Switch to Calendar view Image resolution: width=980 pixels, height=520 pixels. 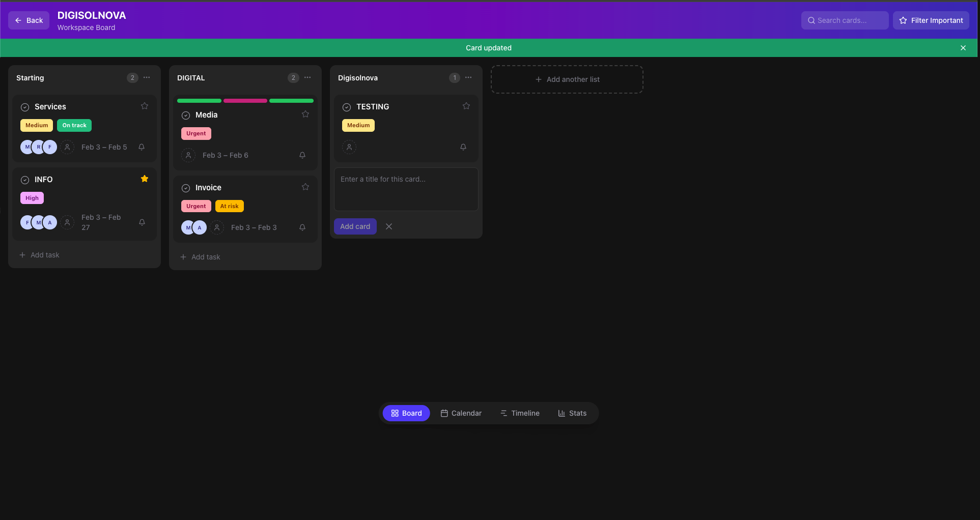pos(461,413)
